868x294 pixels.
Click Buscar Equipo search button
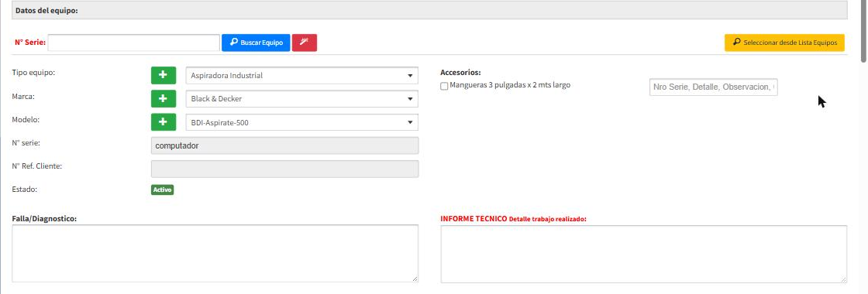pos(256,43)
